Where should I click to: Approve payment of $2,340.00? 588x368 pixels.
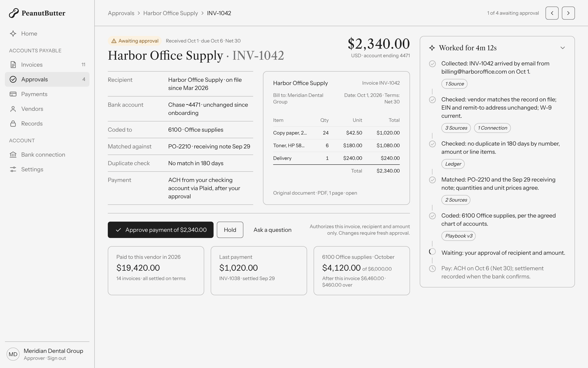point(161,230)
